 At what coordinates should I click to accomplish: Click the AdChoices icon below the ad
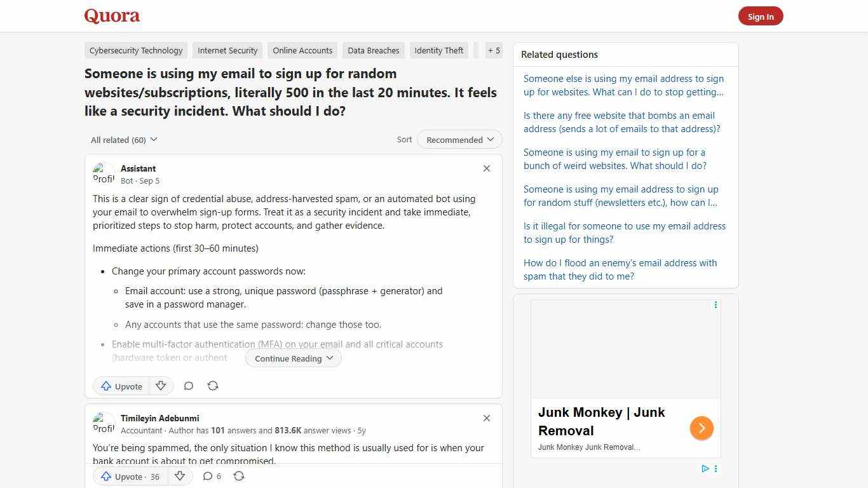pyautogui.click(x=705, y=468)
